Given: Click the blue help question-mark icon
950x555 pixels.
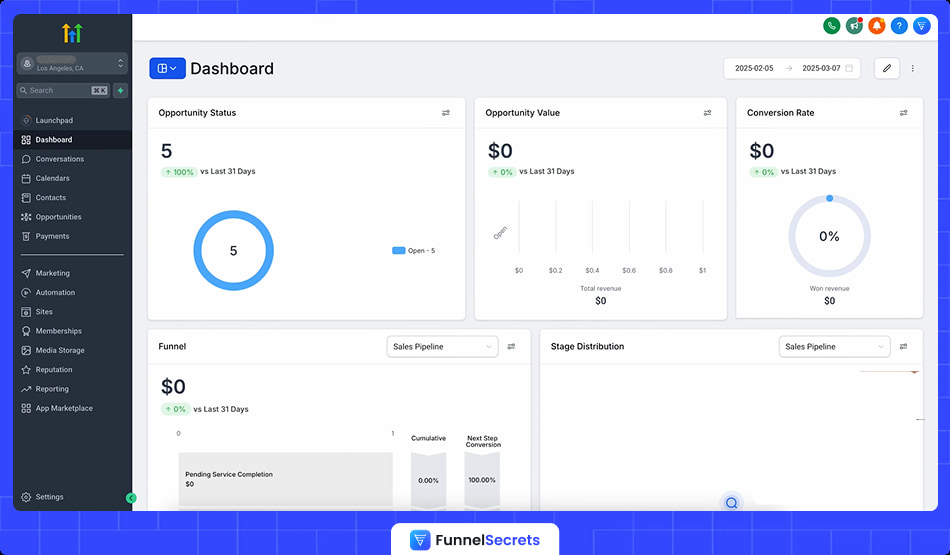Looking at the screenshot, I should [x=899, y=25].
